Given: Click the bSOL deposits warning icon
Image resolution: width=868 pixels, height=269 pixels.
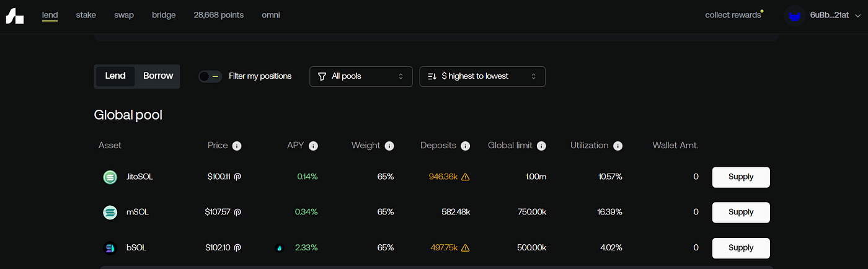Looking at the screenshot, I should (x=466, y=247).
